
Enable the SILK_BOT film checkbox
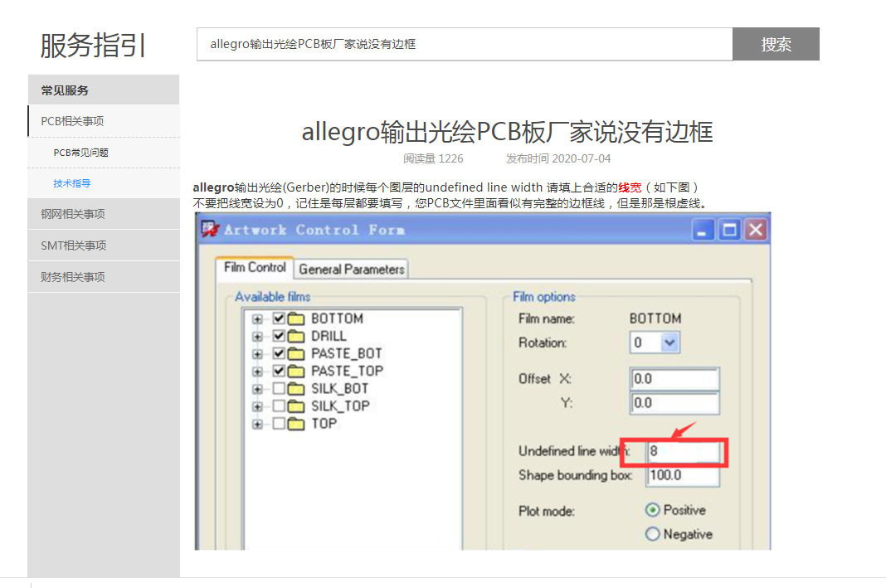pos(279,388)
